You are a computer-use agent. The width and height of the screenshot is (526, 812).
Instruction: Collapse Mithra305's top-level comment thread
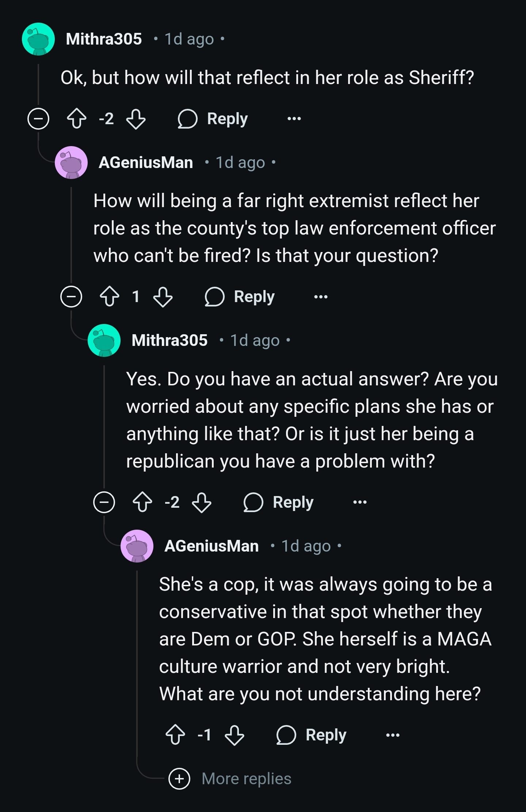tap(38, 119)
